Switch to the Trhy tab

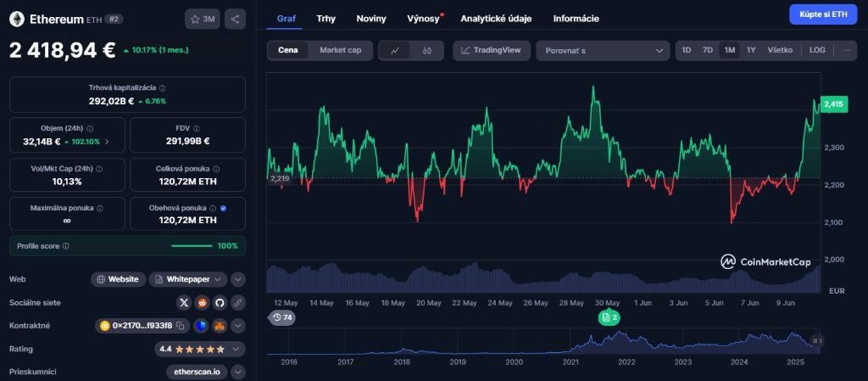coord(325,18)
